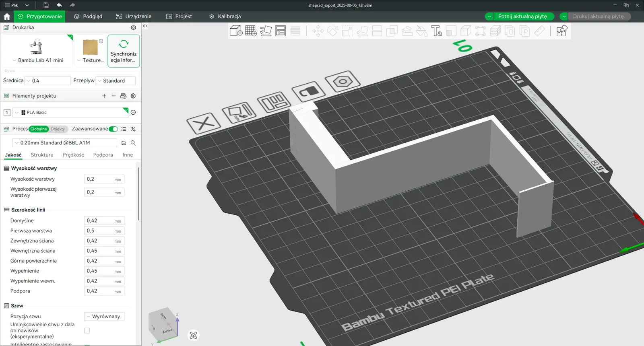Click the view-fit camera icon near the cube
The width and height of the screenshot is (644, 346).
[194, 335]
